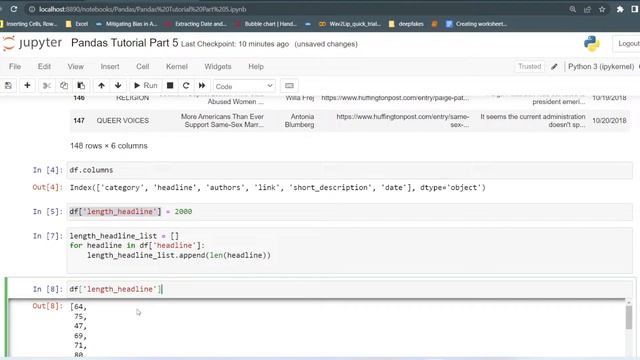The height and width of the screenshot is (360, 640).
Task: Restart and run all cells icon
Action: tap(202, 86)
